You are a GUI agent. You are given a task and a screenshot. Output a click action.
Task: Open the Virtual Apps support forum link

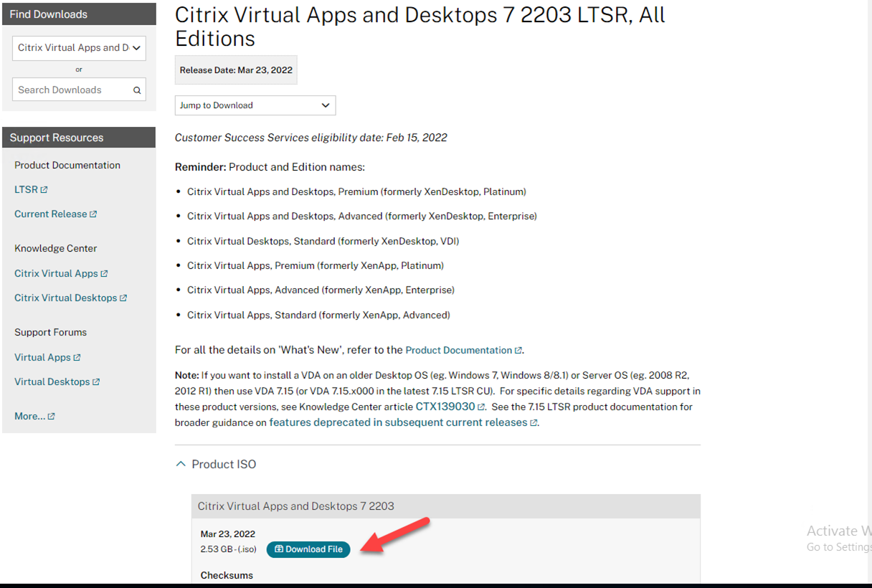tap(42, 358)
